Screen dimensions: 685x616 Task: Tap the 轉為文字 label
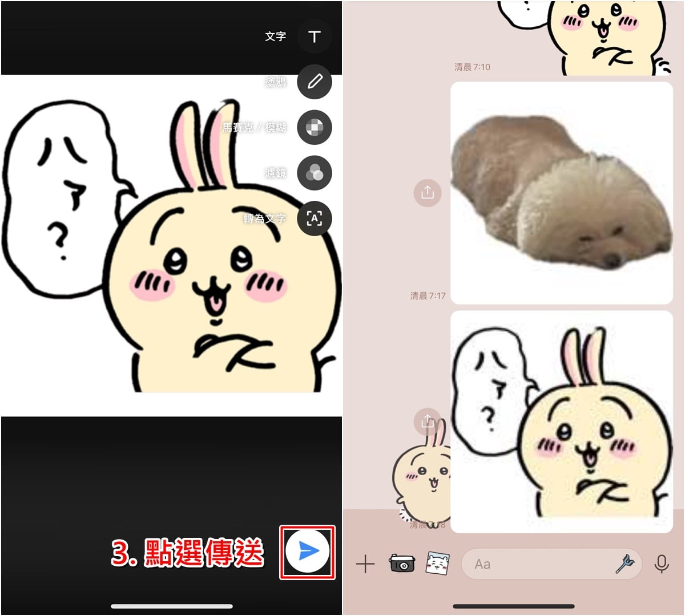pos(265,218)
